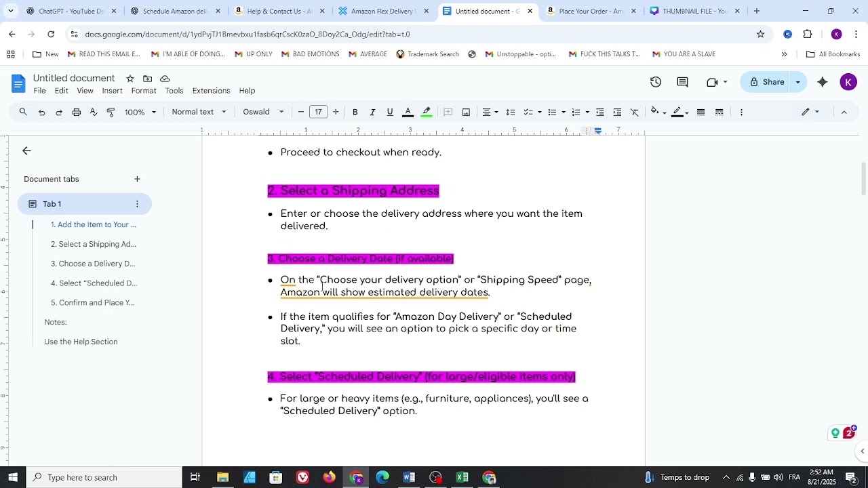Open the text alignment dropdown
This screenshot has height=488, width=868.
click(x=490, y=112)
